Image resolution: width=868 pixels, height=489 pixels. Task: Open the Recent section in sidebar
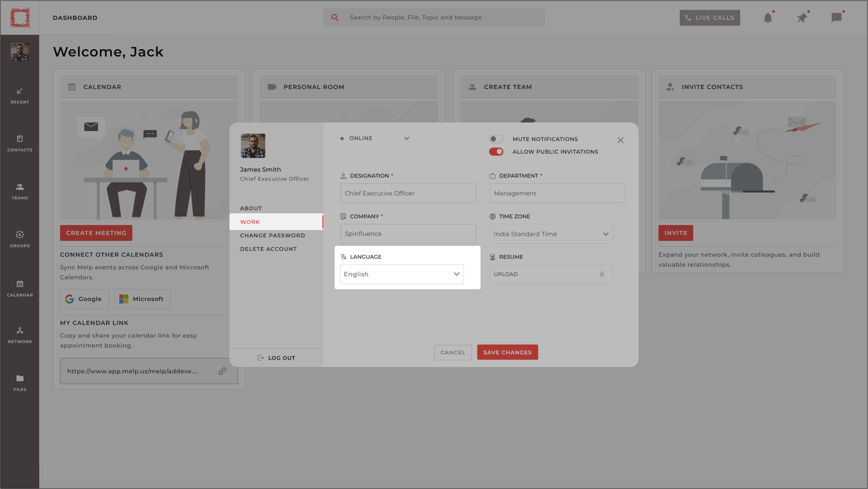20,96
